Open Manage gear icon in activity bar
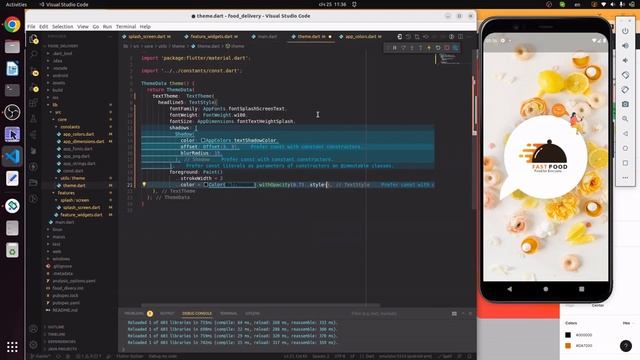640x360 pixels. coord(34,345)
